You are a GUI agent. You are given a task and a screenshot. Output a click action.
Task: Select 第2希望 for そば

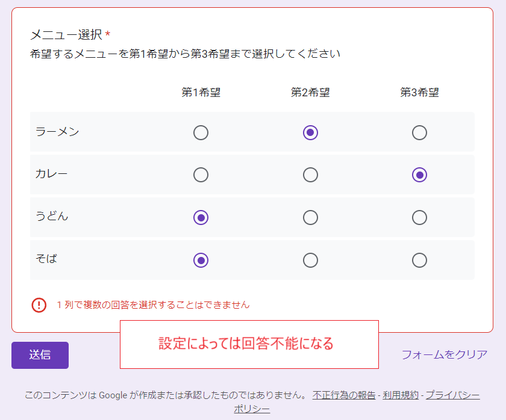(x=310, y=260)
